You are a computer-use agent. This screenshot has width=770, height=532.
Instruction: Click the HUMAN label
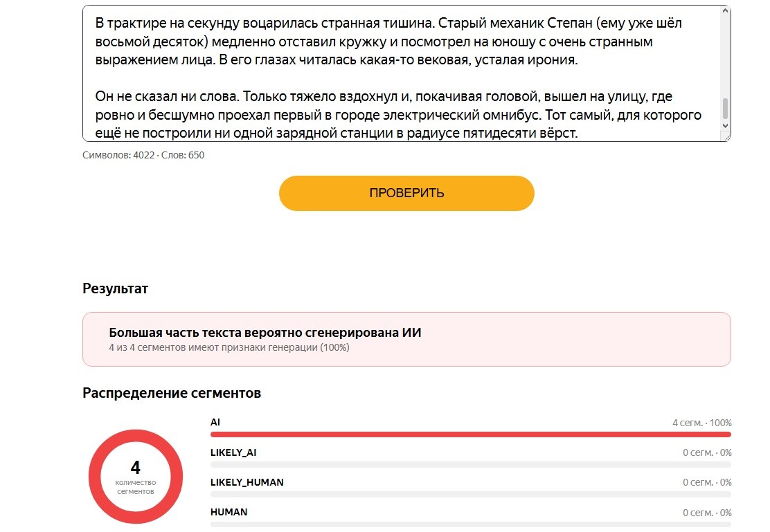229,512
